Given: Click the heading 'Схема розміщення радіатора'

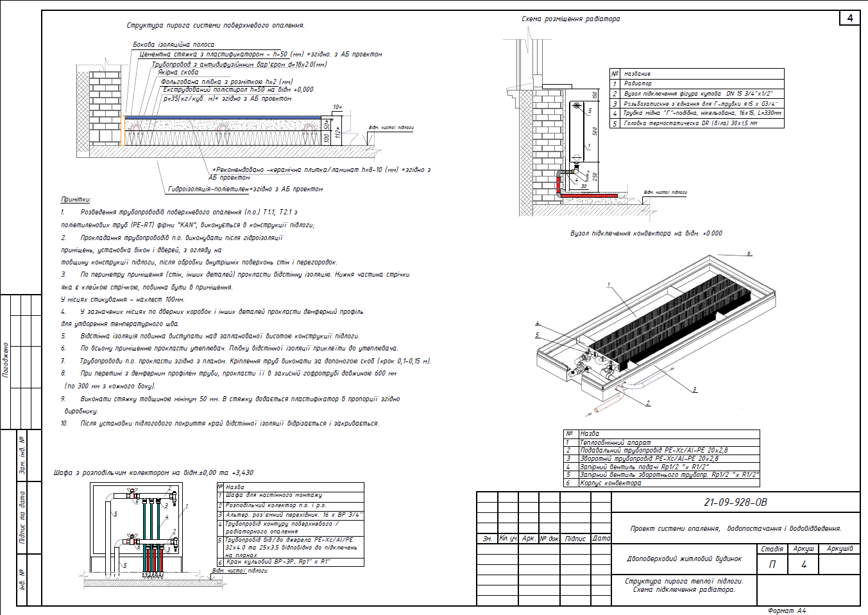Looking at the screenshot, I should click(x=570, y=19).
